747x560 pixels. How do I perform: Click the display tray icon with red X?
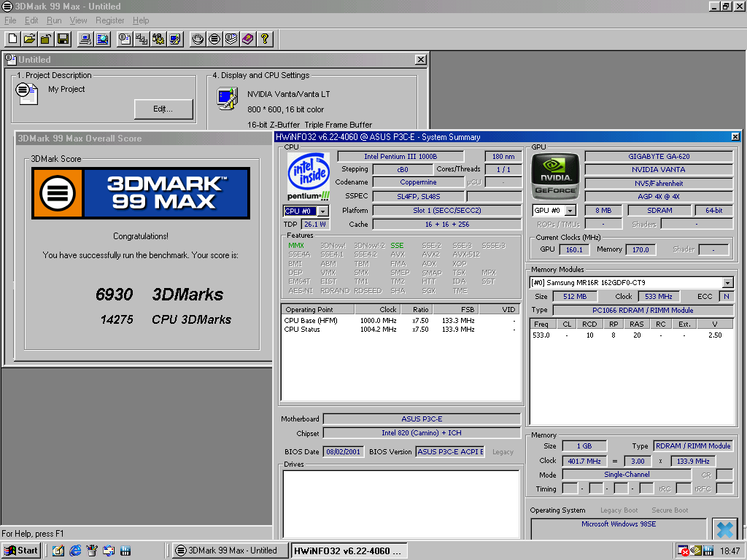pyautogui.click(x=683, y=551)
